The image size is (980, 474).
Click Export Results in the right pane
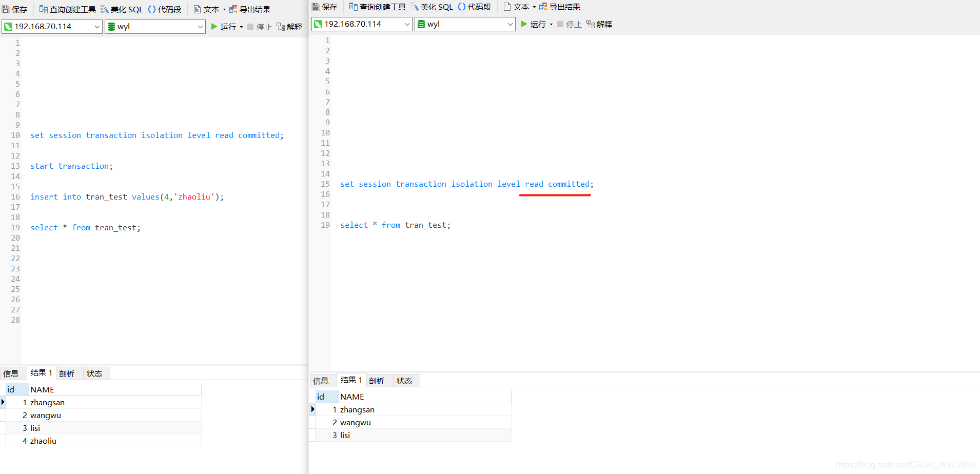coord(560,7)
